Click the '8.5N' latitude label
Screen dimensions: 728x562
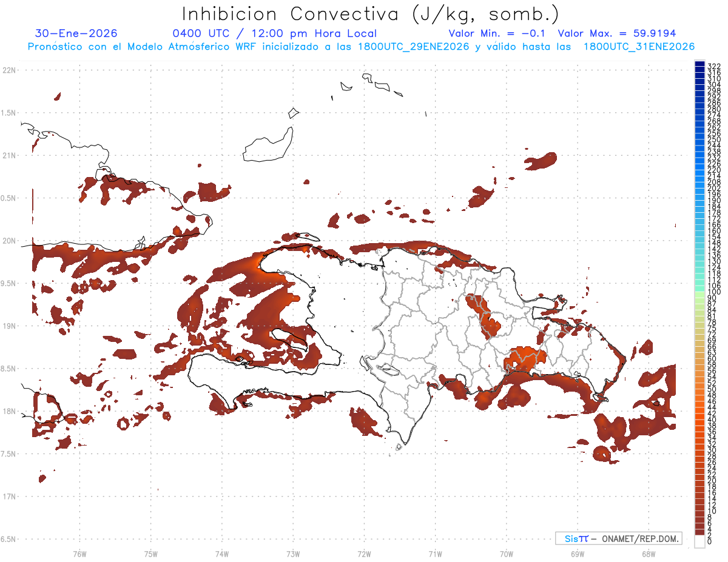(x=9, y=369)
